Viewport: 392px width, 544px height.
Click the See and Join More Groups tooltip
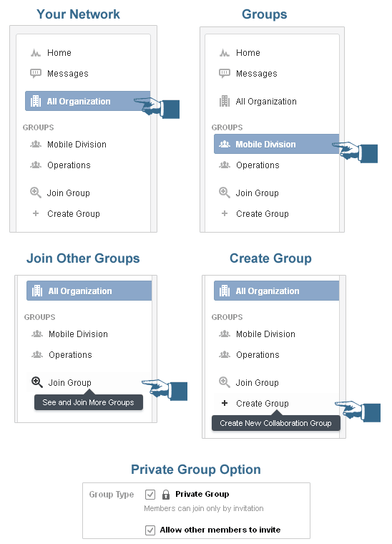[89, 402]
